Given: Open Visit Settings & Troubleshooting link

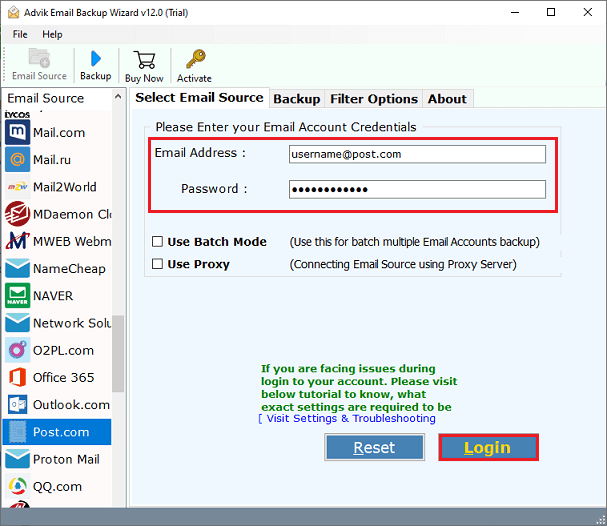Looking at the screenshot, I should click(351, 418).
